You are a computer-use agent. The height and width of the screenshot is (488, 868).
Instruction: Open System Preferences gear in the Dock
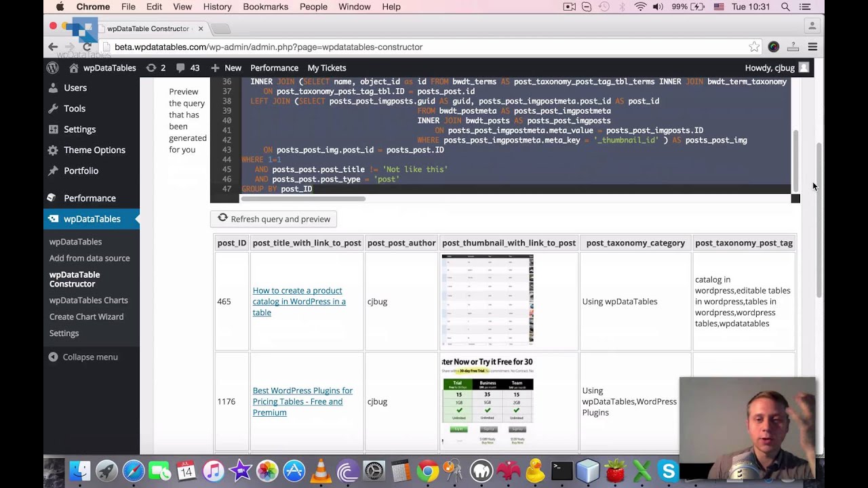tap(374, 471)
